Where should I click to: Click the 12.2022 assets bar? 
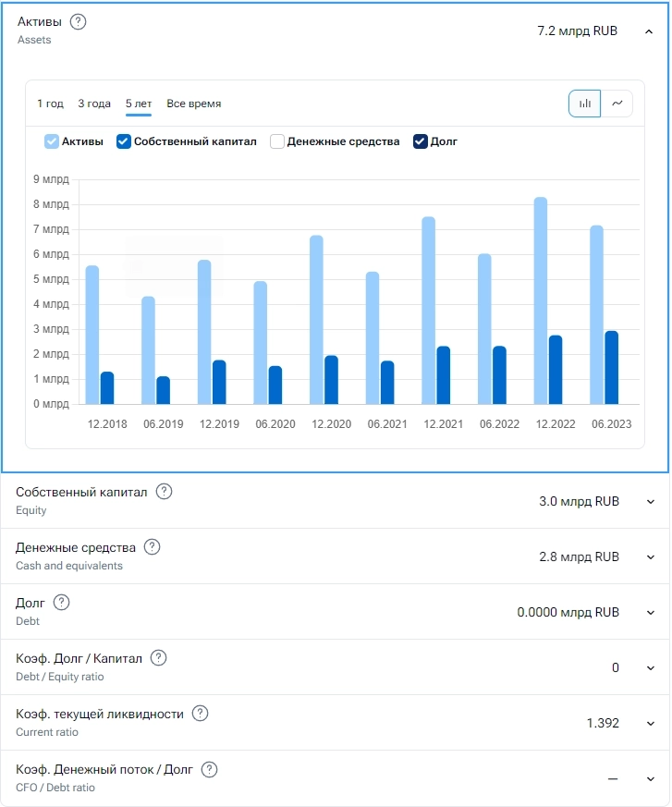coord(541,300)
